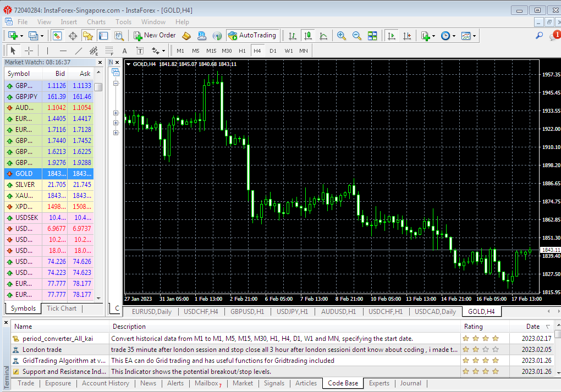
Task: Select the London trade Code Base entry
Action: [x=42, y=350]
